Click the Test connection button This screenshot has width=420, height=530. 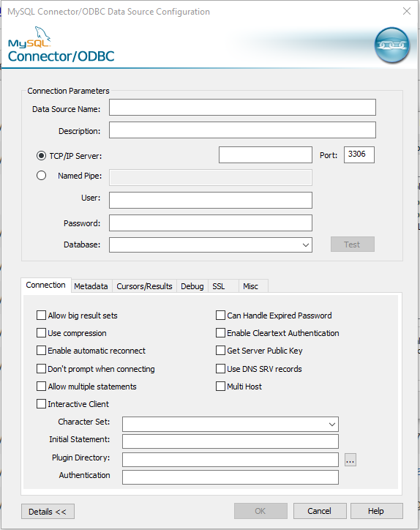tap(353, 245)
